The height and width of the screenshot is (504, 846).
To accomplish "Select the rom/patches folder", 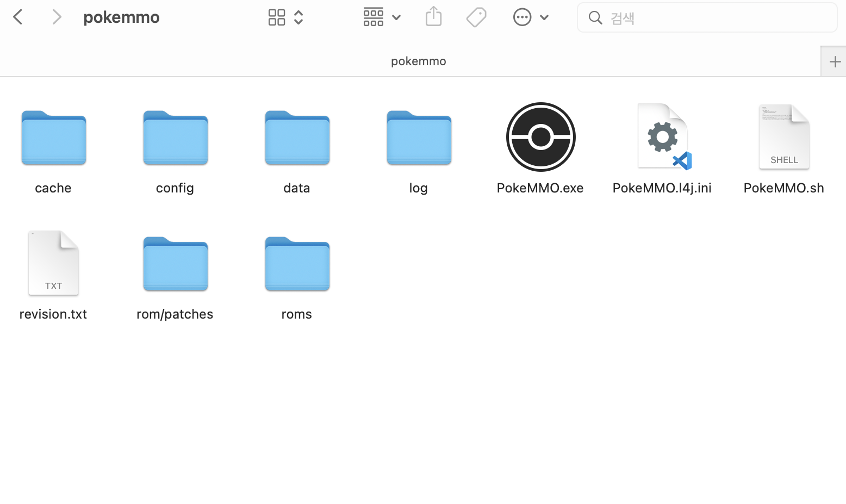I will click(x=175, y=264).
